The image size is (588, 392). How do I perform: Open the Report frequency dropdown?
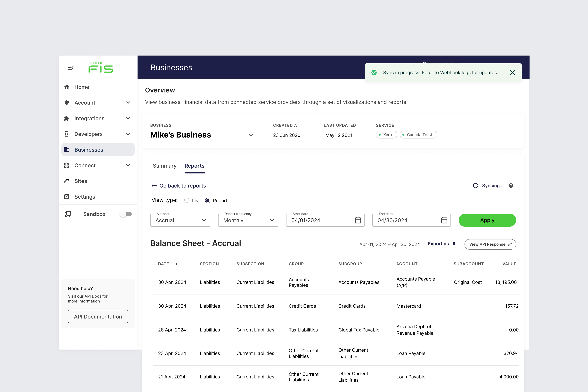point(248,220)
